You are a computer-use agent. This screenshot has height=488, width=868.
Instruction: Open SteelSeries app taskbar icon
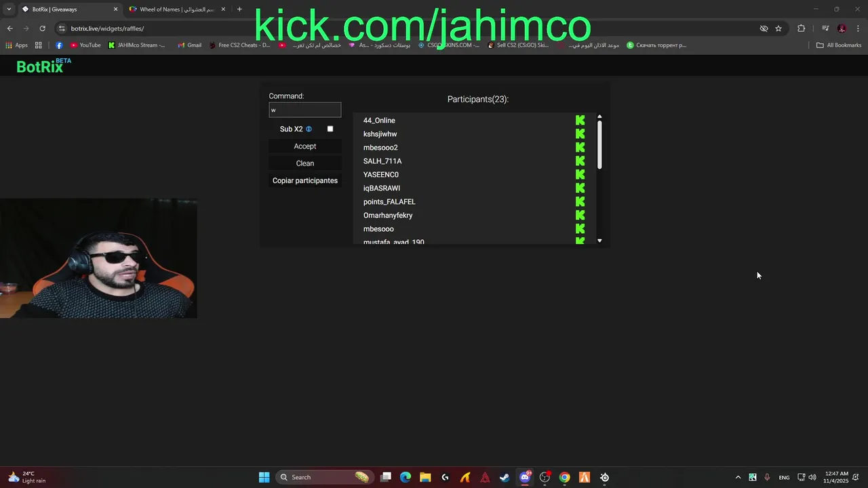click(x=604, y=477)
